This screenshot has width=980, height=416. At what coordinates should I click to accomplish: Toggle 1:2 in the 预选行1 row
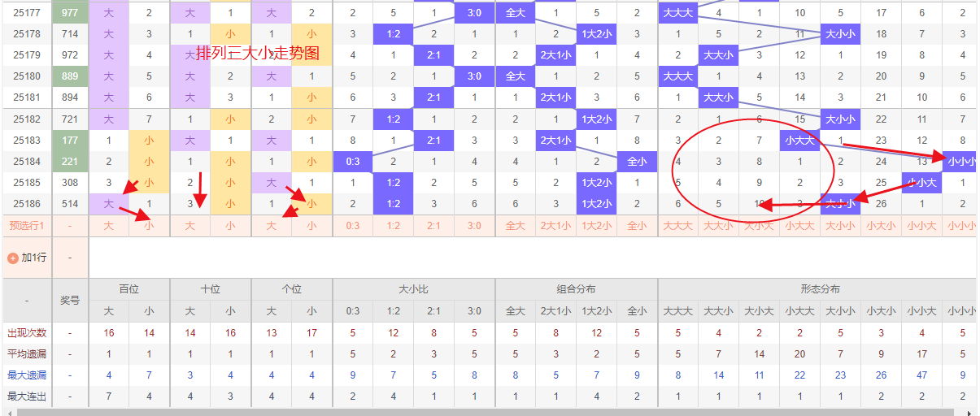(x=394, y=225)
